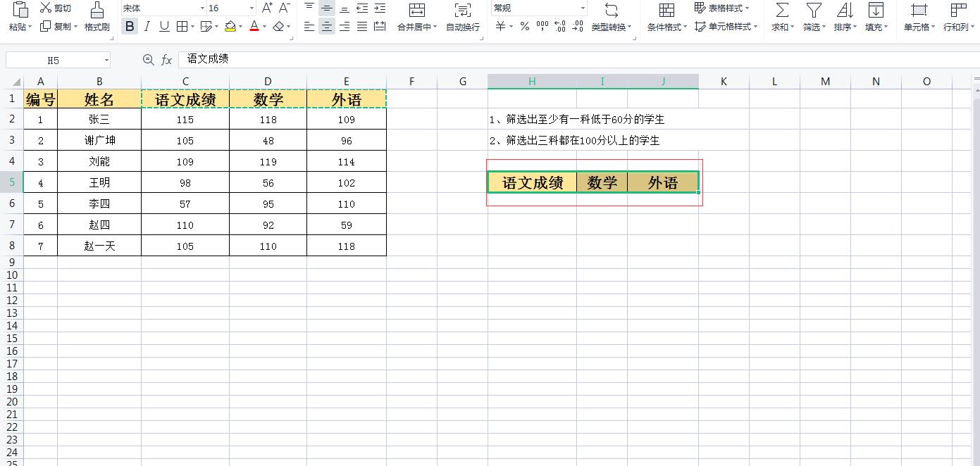Toggle underline formatting
The height and width of the screenshot is (466, 980).
164,26
